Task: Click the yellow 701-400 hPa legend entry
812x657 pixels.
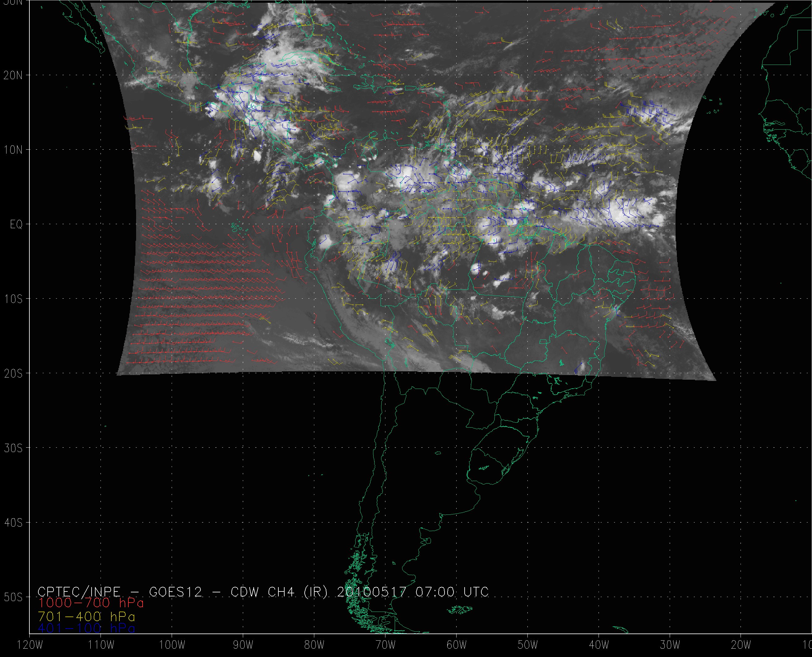Action: (x=86, y=616)
